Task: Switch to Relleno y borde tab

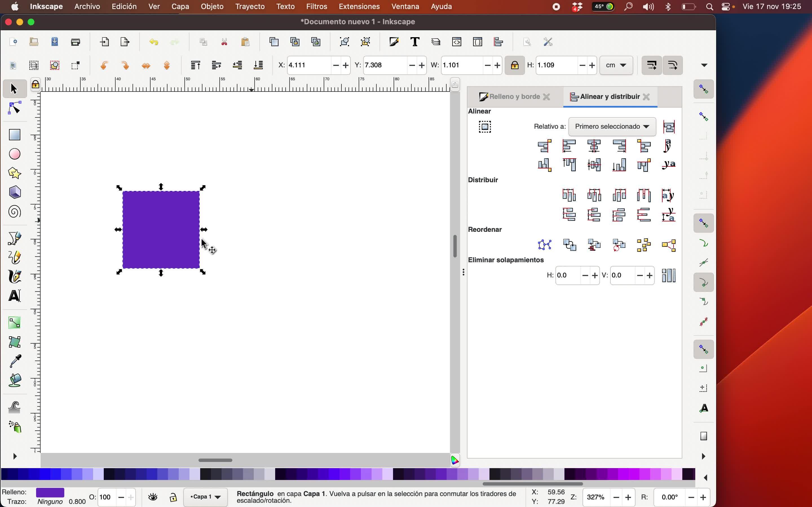Action: (514, 97)
